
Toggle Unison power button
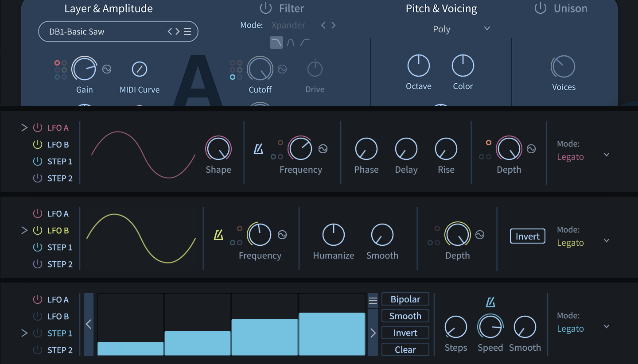pos(540,8)
